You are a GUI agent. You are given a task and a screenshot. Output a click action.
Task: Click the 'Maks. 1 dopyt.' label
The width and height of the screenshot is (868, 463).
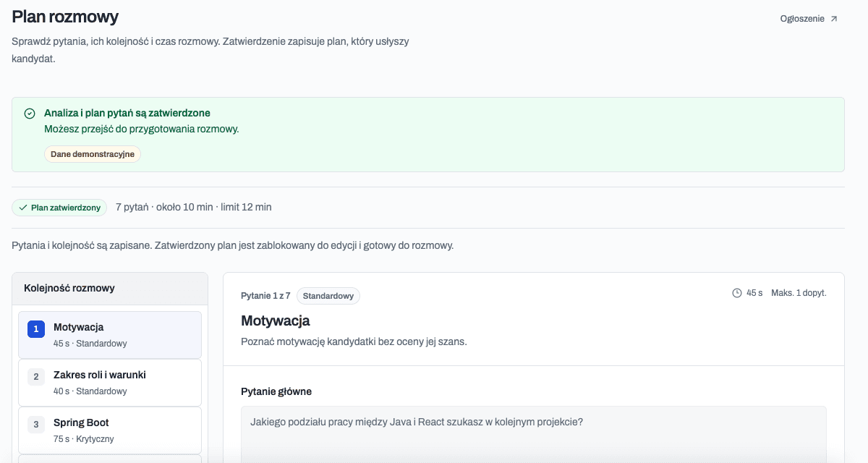click(799, 293)
